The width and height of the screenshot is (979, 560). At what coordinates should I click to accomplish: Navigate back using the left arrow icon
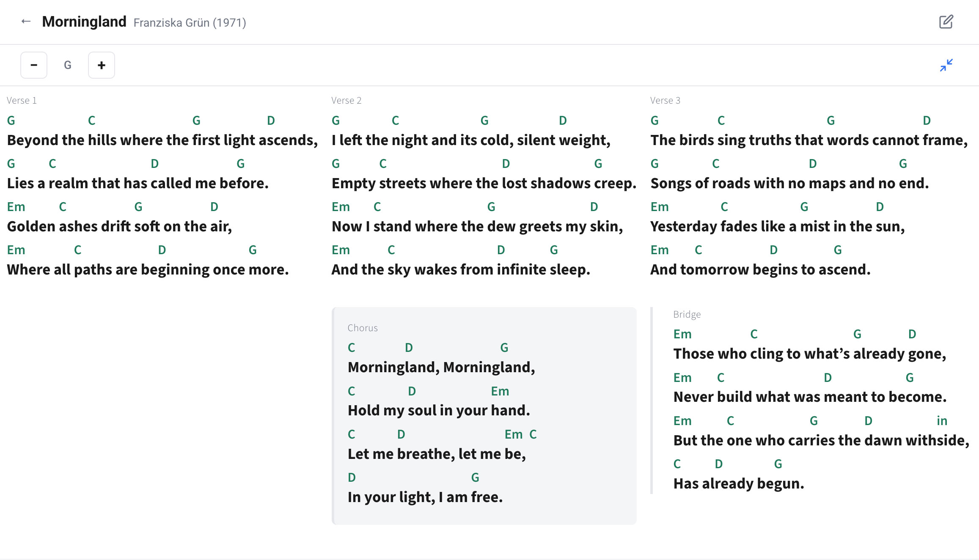25,21
